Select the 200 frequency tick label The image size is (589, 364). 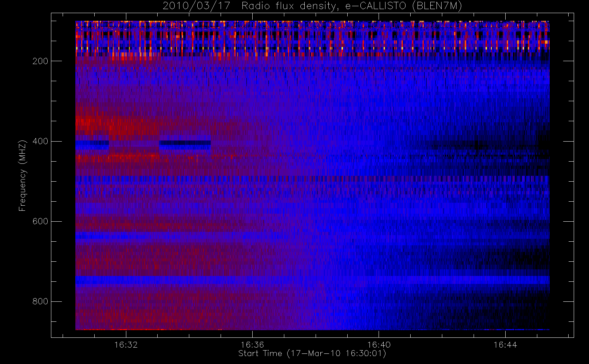(40, 61)
